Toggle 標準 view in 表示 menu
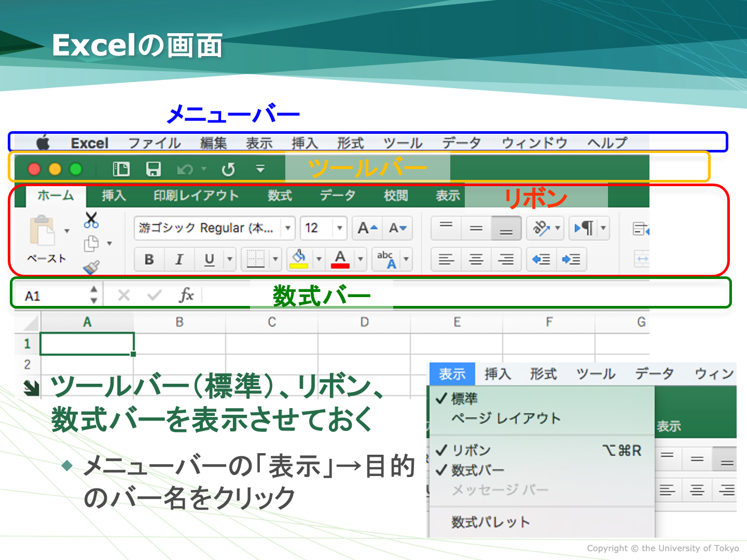This screenshot has width=747, height=560. point(542,398)
